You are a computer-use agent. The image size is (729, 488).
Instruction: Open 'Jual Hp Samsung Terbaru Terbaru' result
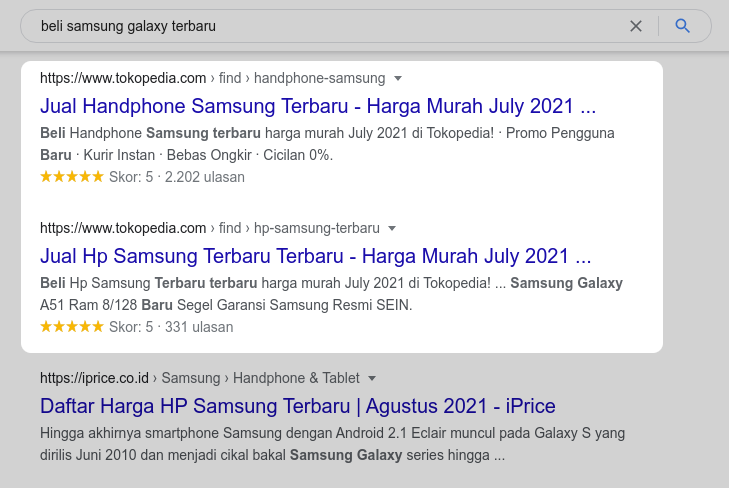[x=316, y=256]
